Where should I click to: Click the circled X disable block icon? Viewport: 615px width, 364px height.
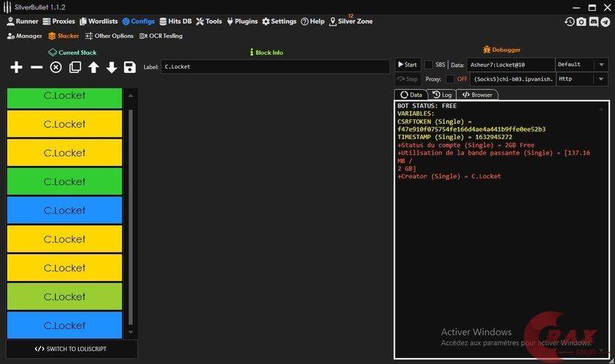point(56,67)
